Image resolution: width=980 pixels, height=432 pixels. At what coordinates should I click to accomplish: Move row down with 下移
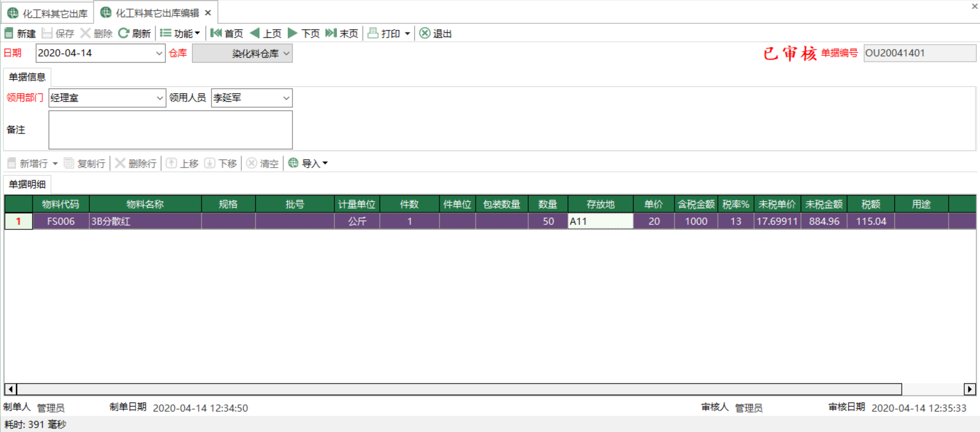click(x=221, y=163)
